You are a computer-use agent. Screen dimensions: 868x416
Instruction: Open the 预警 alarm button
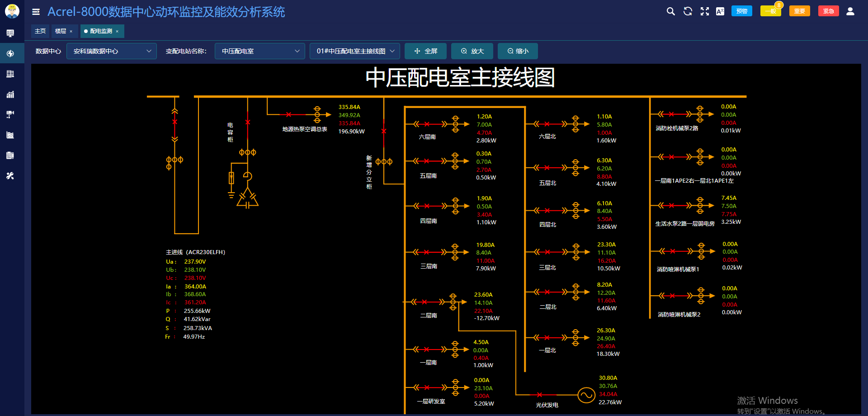point(742,11)
